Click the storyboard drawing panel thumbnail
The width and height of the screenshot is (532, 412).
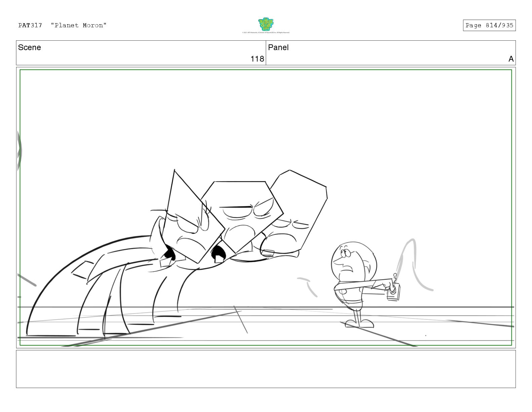pyautogui.click(x=266, y=208)
